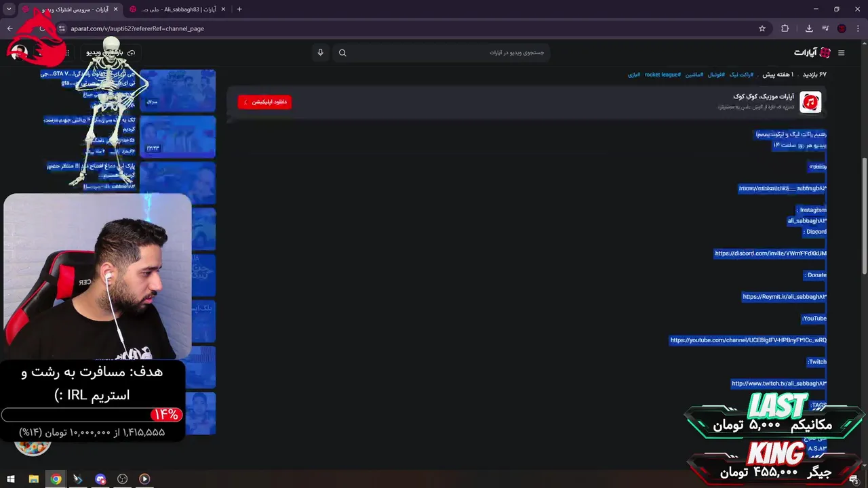The image size is (868, 488).
Task: Click the ':Twitch' label in description
Action: tap(817, 362)
